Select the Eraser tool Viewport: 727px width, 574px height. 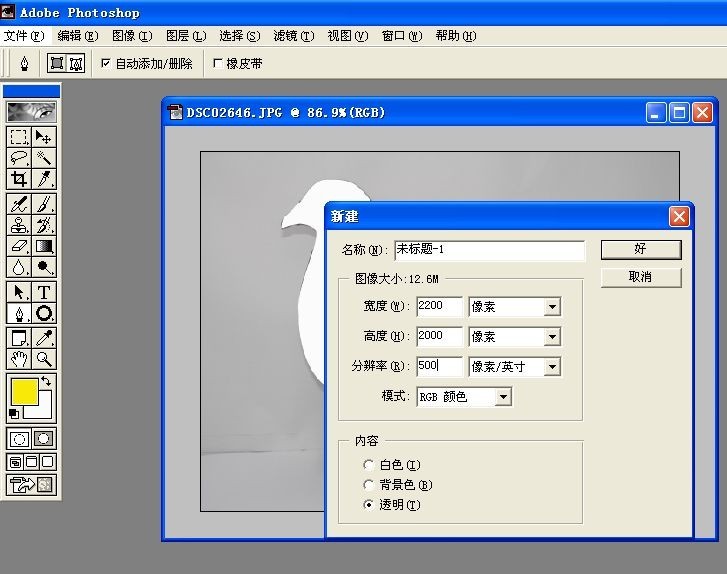19,246
